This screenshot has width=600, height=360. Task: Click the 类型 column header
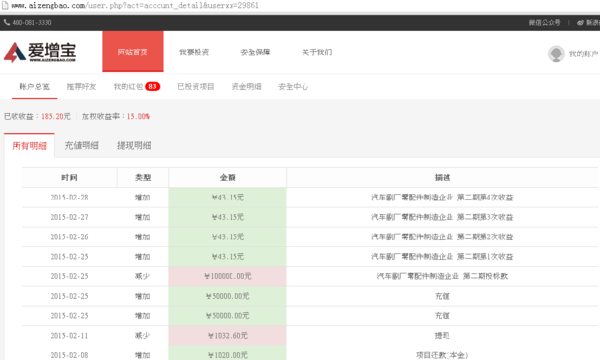click(143, 178)
